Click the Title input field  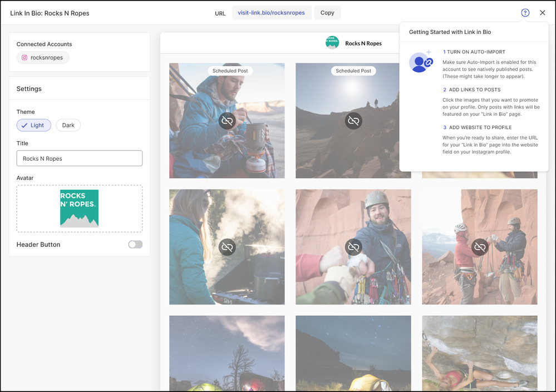(x=80, y=158)
